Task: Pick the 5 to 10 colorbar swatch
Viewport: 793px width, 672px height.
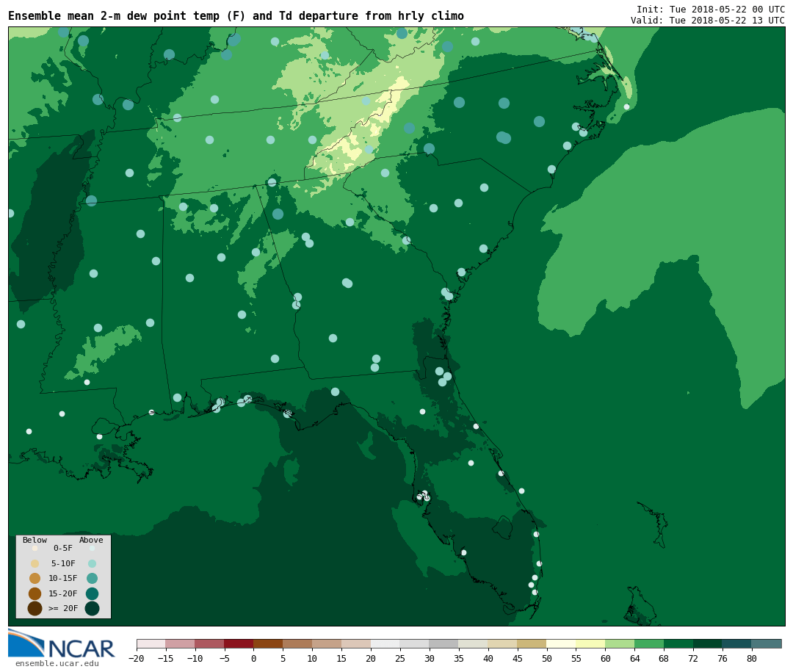Action: 298,644
